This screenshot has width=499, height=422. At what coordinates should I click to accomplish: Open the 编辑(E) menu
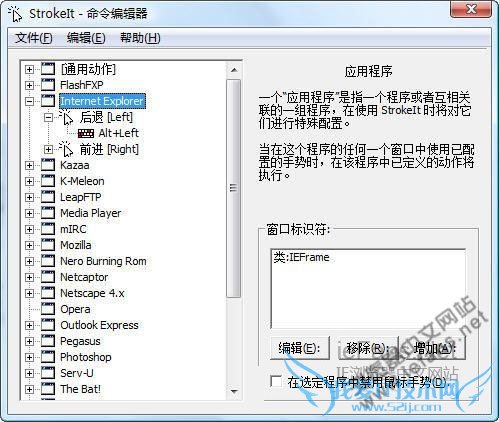tap(86, 38)
